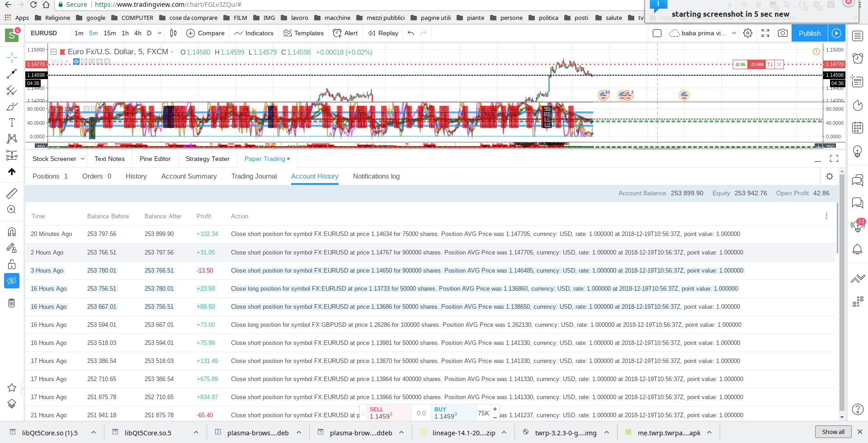The height and width of the screenshot is (443, 868).
Task: Toggle the select layout square button
Action: pyautogui.click(x=657, y=33)
